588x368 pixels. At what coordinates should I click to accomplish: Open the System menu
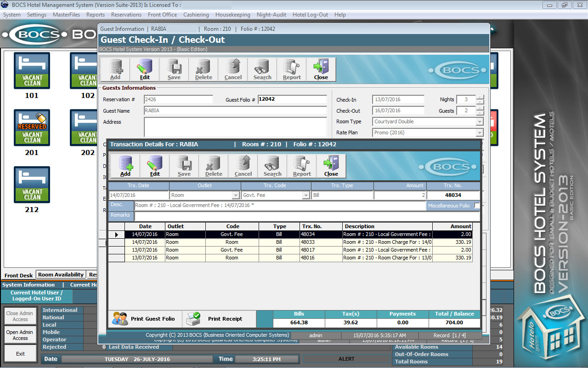tap(12, 15)
